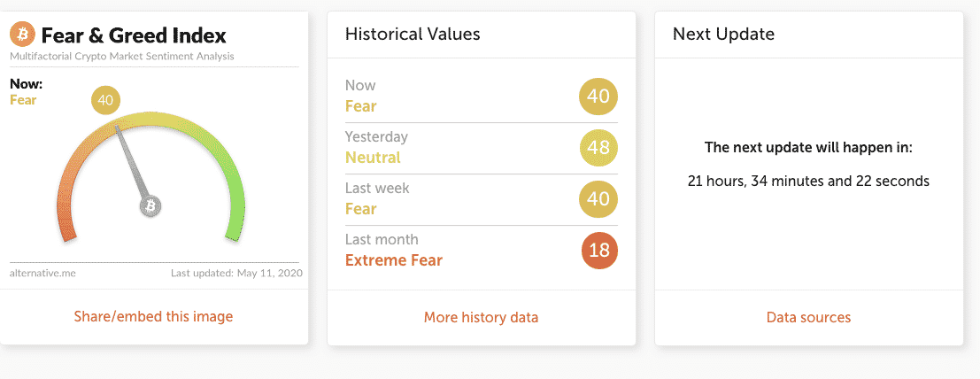Image resolution: width=980 pixels, height=379 pixels.
Task: Click the Now value 40 circle
Action: click(x=598, y=97)
